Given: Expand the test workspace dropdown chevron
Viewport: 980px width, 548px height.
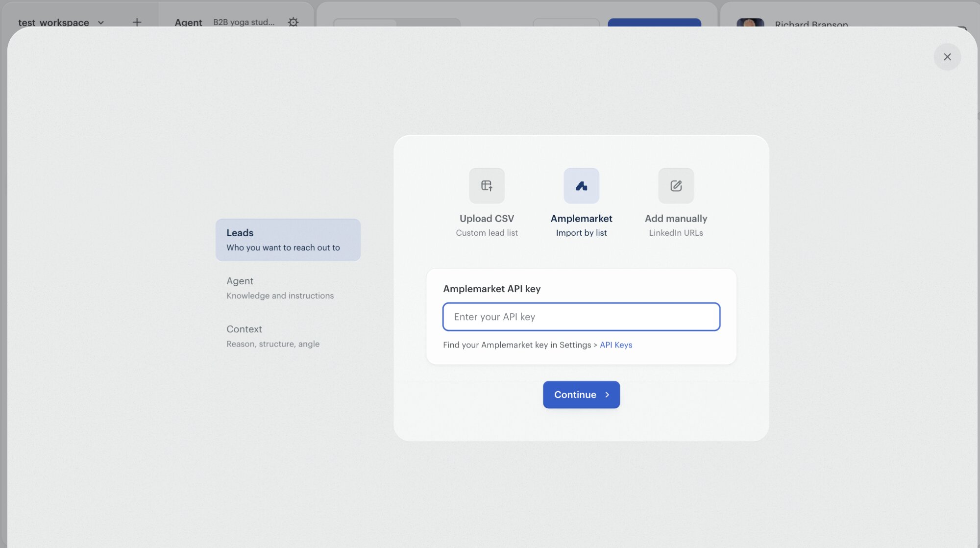Looking at the screenshot, I should coord(101,23).
